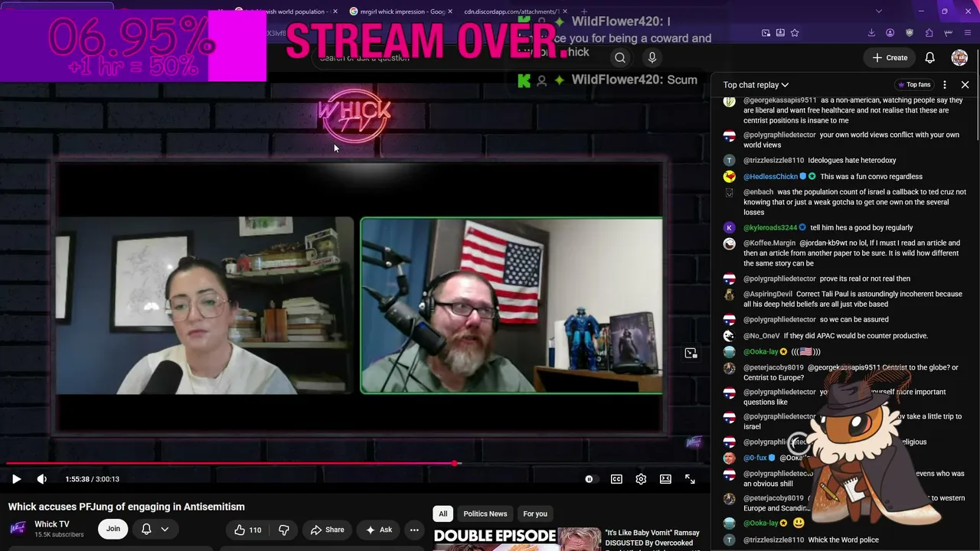Start voice search with the microphone
Screen dimensions: 980x551
coord(652,57)
